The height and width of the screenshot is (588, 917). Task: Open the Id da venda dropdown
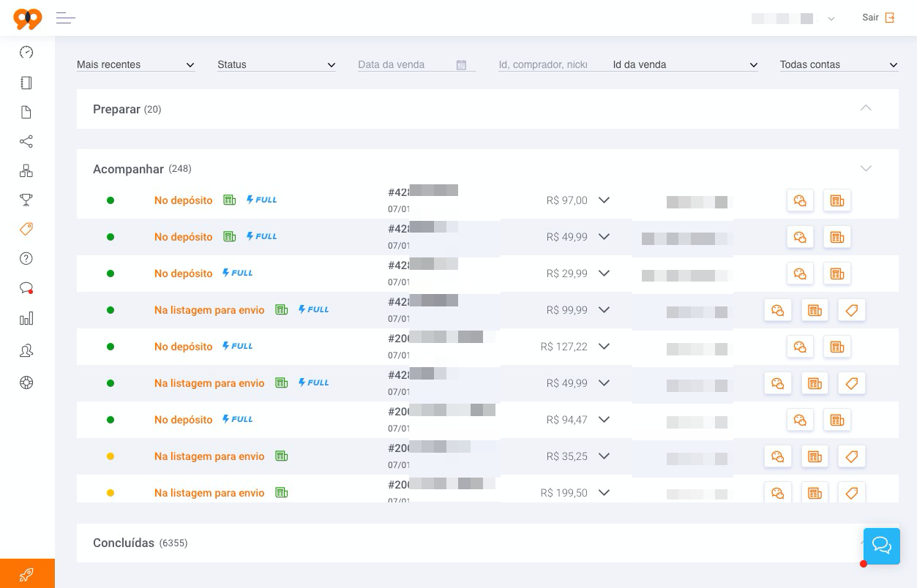point(685,64)
